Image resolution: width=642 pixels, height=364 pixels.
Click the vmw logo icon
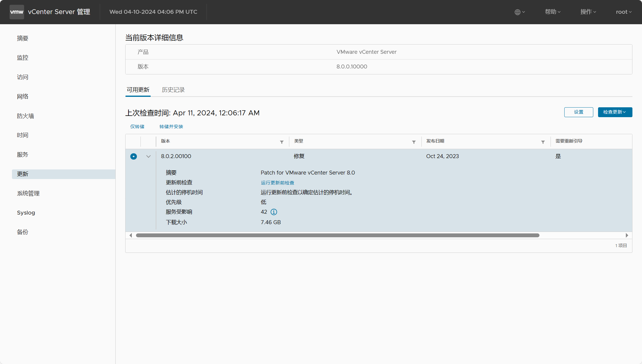coord(17,12)
